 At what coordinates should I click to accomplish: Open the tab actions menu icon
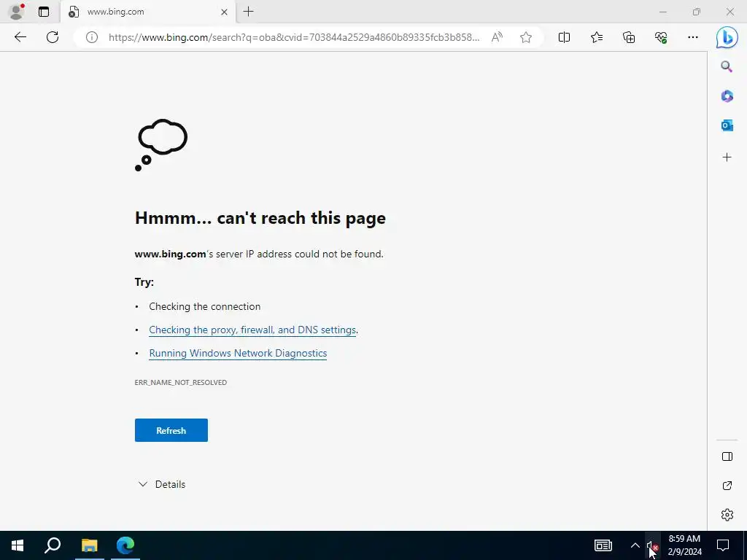point(44,12)
